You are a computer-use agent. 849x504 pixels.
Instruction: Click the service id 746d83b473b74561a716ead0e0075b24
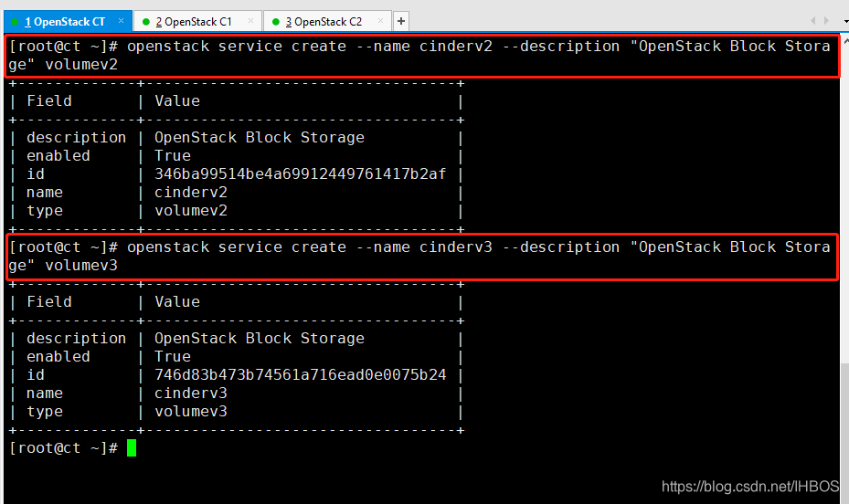[x=300, y=374]
